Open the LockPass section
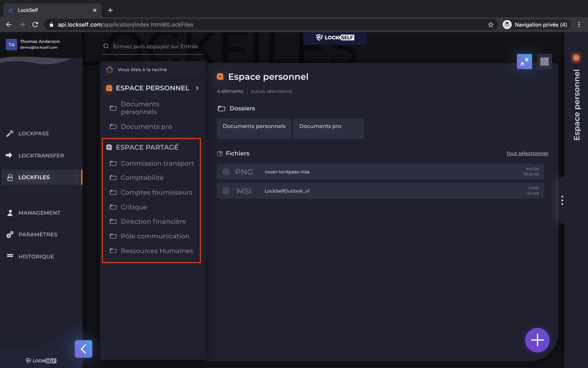The width and height of the screenshot is (588, 368). [x=33, y=133]
